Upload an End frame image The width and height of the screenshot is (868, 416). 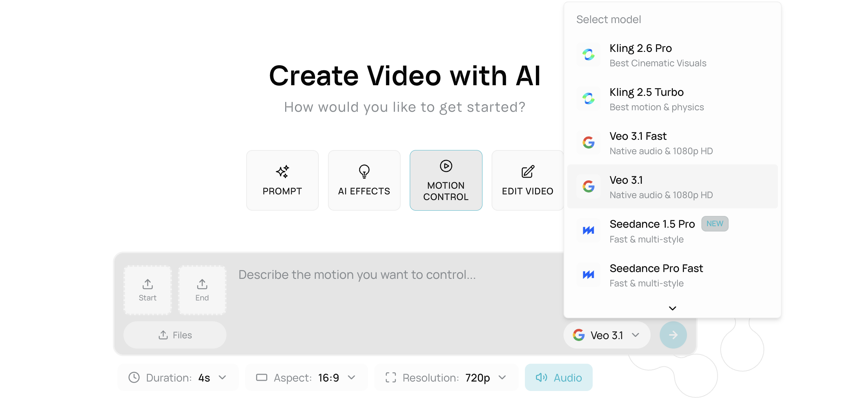point(202,290)
